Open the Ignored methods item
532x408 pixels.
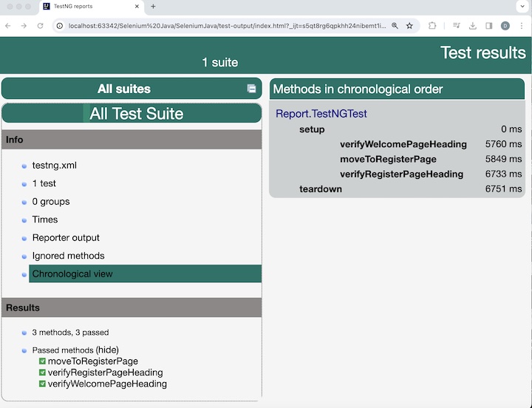68,256
